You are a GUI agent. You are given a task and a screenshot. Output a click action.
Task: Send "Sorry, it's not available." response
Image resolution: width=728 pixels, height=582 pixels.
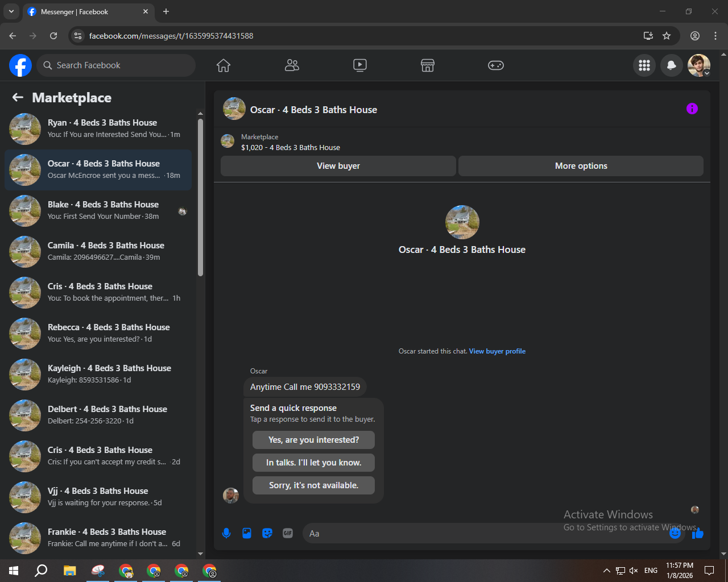[314, 485]
